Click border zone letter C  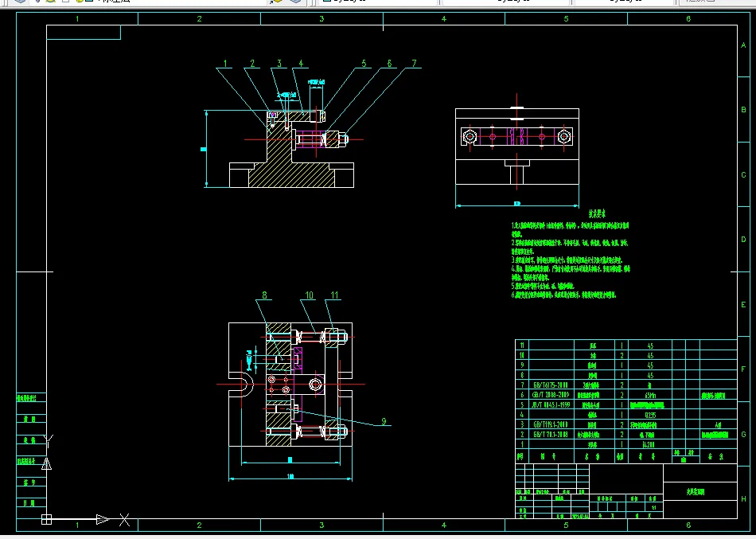tap(743, 174)
